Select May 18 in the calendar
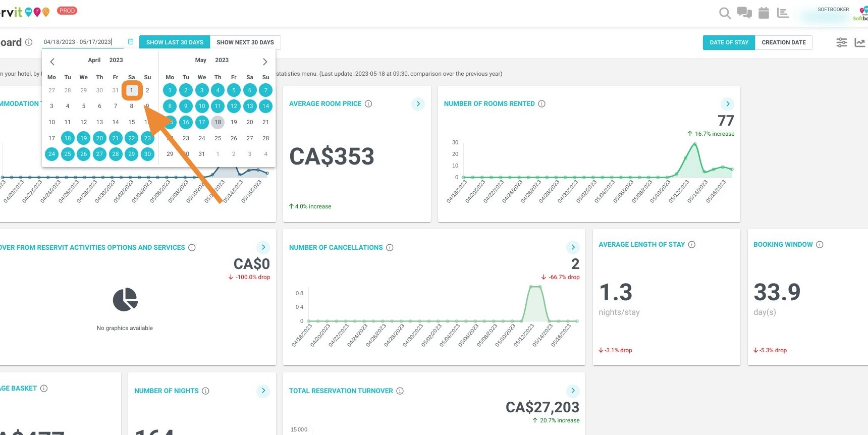The width and height of the screenshot is (868, 435). (x=218, y=122)
